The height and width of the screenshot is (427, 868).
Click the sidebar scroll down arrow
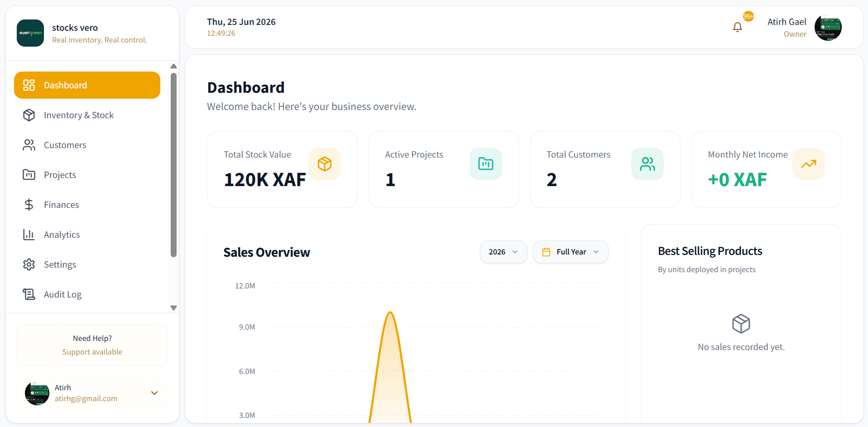click(173, 308)
